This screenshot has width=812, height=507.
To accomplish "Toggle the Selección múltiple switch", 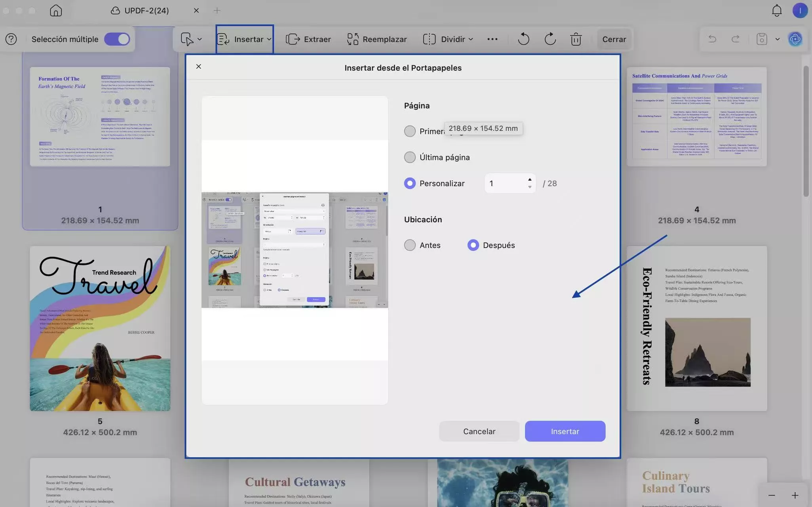I will [117, 39].
